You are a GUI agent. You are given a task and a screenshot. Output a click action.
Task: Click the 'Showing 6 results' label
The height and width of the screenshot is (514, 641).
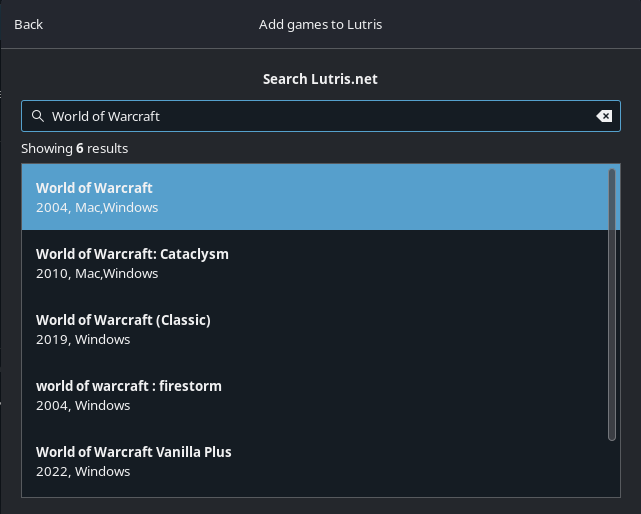[x=74, y=148]
